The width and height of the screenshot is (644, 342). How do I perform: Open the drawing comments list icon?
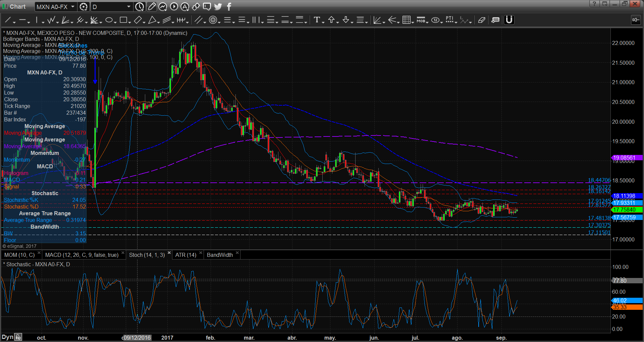[495, 20]
